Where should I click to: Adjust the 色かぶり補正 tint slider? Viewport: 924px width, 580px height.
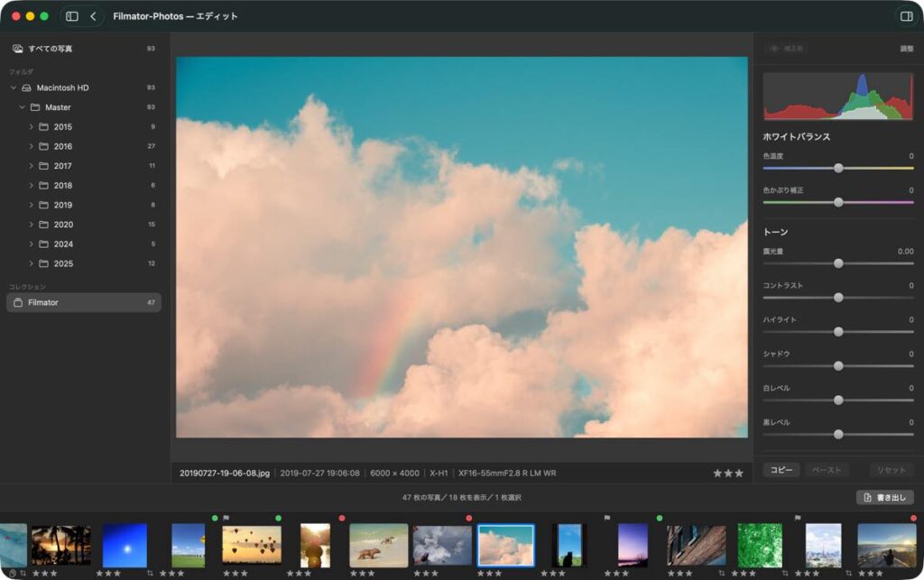click(x=838, y=203)
